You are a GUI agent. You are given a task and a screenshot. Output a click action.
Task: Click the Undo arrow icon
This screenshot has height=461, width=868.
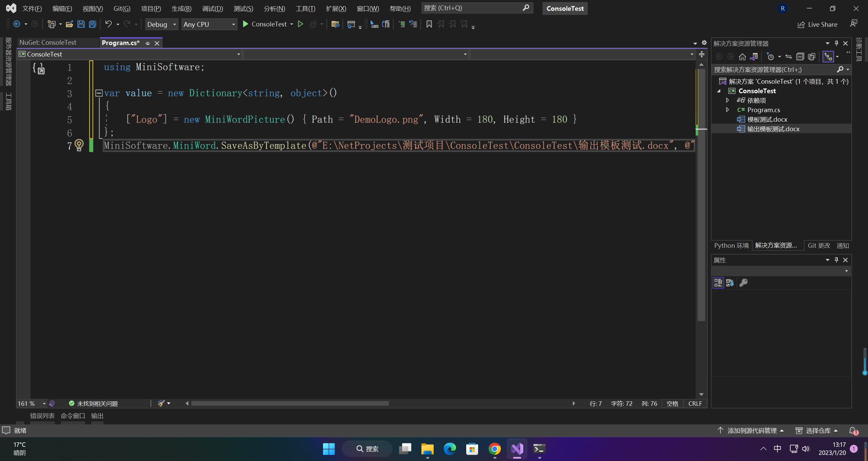[108, 24]
